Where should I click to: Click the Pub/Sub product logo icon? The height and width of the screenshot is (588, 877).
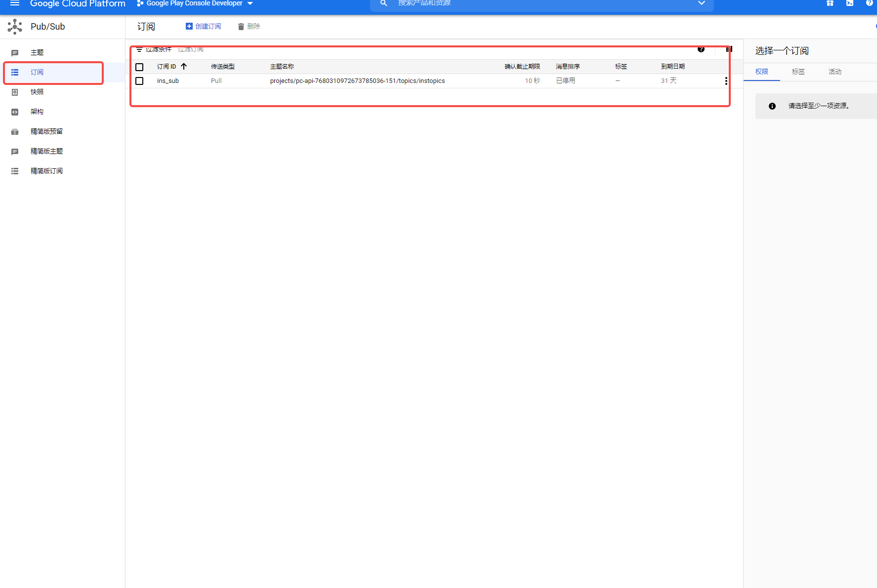coord(15,27)
